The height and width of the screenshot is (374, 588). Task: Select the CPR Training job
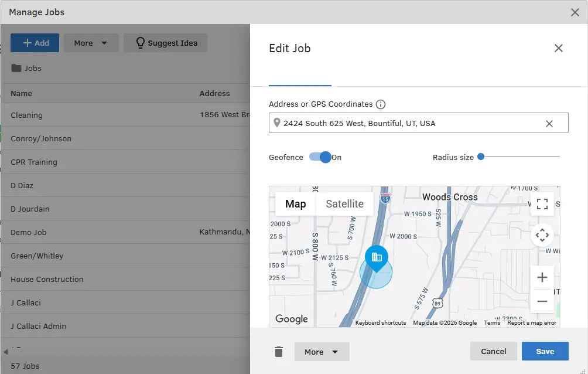[125, 162]
